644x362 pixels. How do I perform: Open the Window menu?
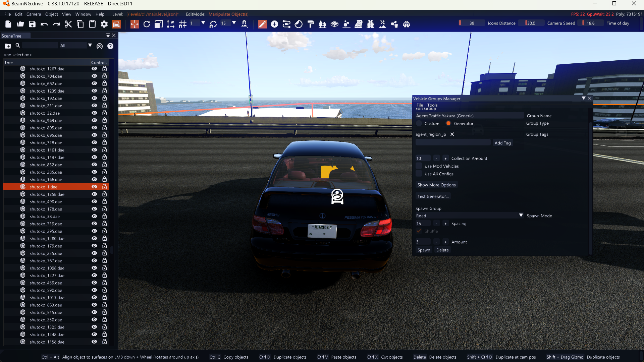[83, 14]
